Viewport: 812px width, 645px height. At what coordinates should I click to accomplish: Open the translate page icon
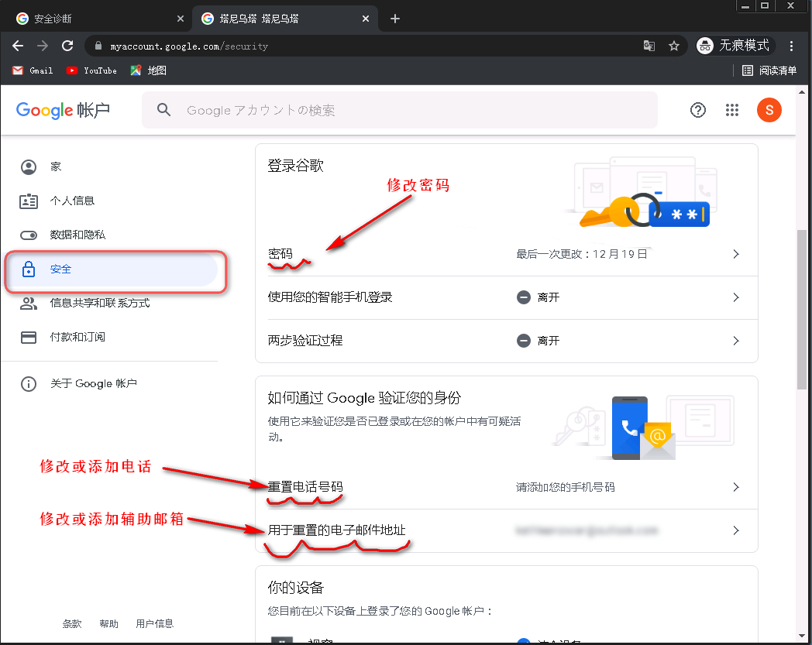[649, 46]
